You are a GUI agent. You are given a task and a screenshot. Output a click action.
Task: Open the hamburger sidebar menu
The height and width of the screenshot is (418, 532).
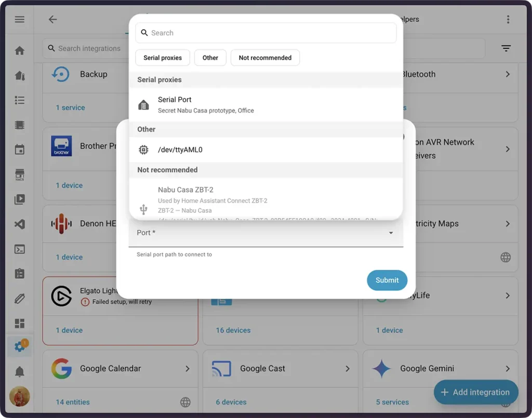(19, 19)
